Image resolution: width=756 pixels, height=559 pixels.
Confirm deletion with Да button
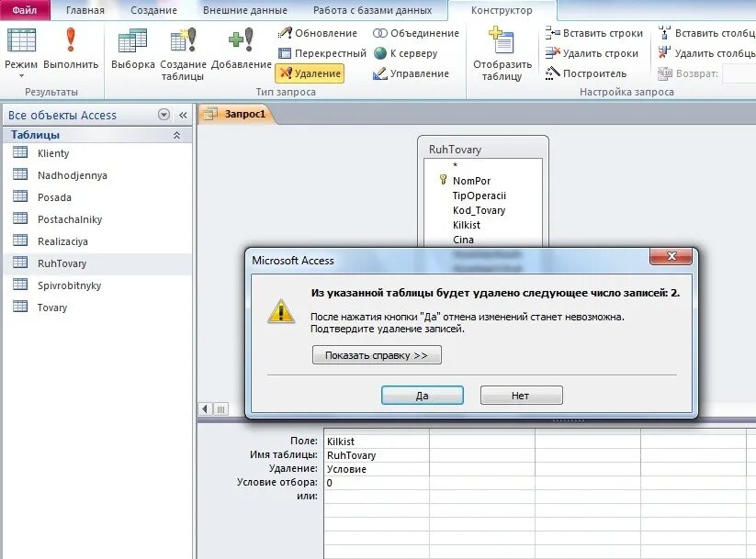pyautogui.click(x=422, y=396)
